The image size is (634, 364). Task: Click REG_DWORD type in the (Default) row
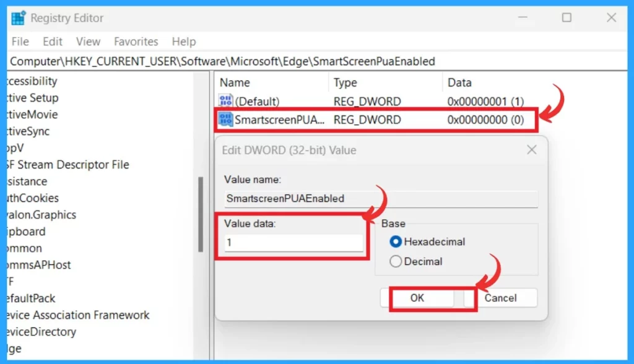pos(367,101)
